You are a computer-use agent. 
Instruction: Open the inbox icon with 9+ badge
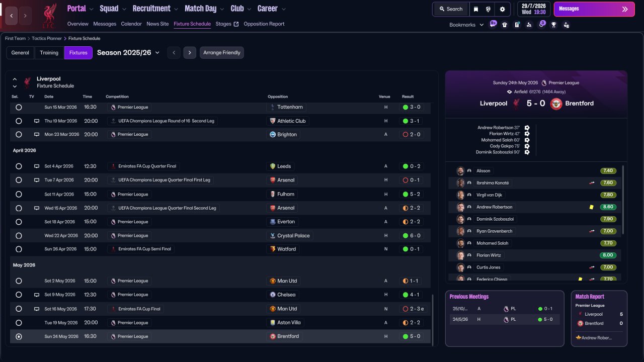493,24
